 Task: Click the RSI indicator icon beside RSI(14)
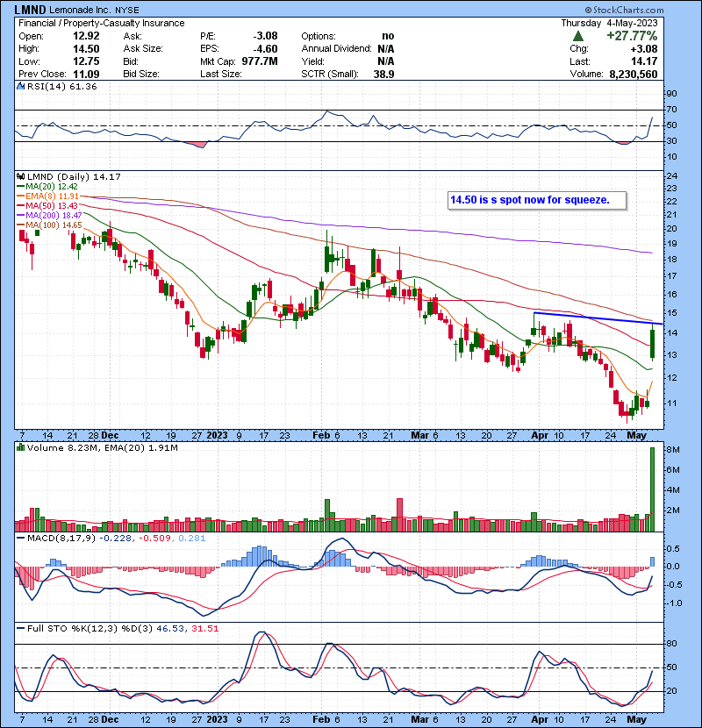click(x=20, y=86)
